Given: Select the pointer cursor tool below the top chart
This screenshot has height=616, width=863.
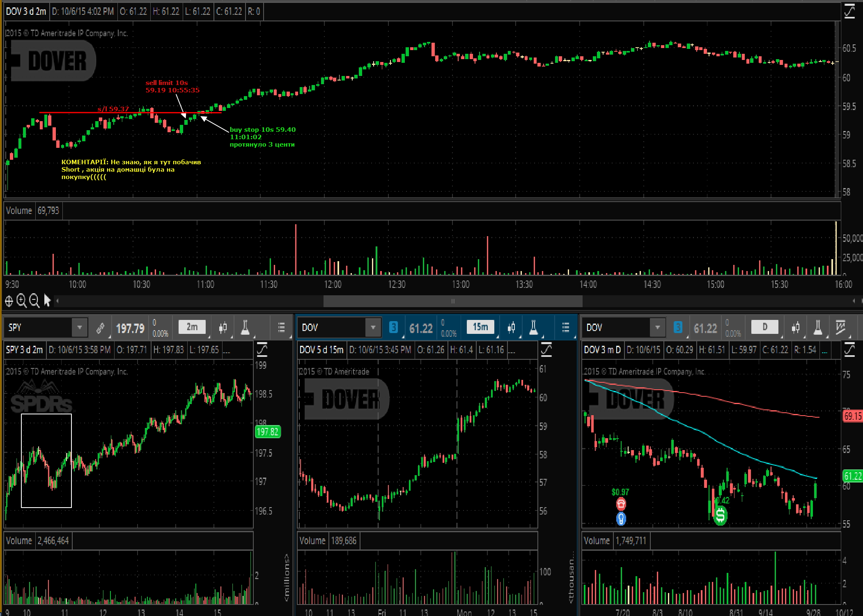Looking at the screenshot, I should pyautogui.click(x=47, y=301).
